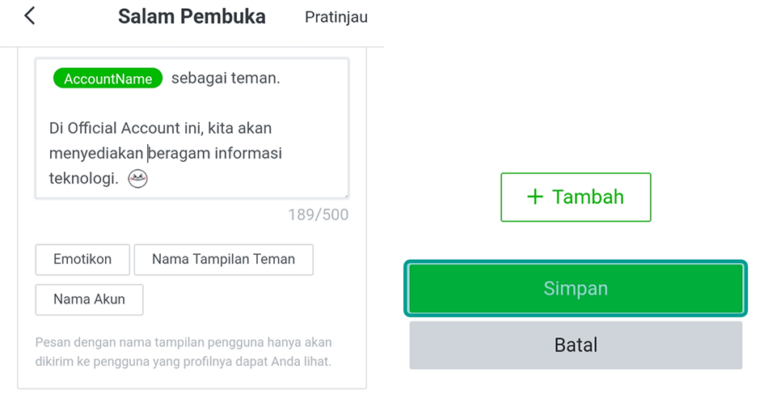Save the greeting with Simpan
Viewport: 768px width, 395px height.
tap(576, 289)
